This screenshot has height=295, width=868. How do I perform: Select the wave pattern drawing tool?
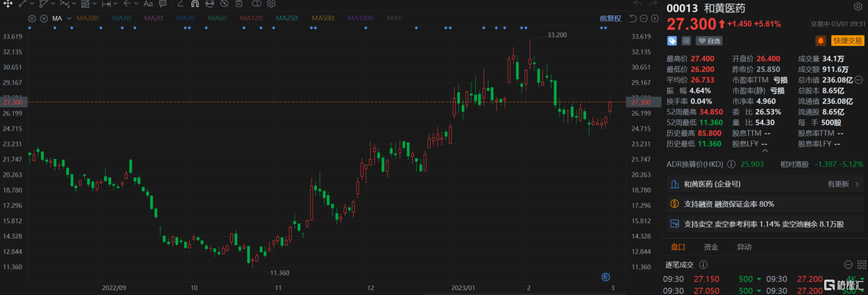tap(64, 4)
